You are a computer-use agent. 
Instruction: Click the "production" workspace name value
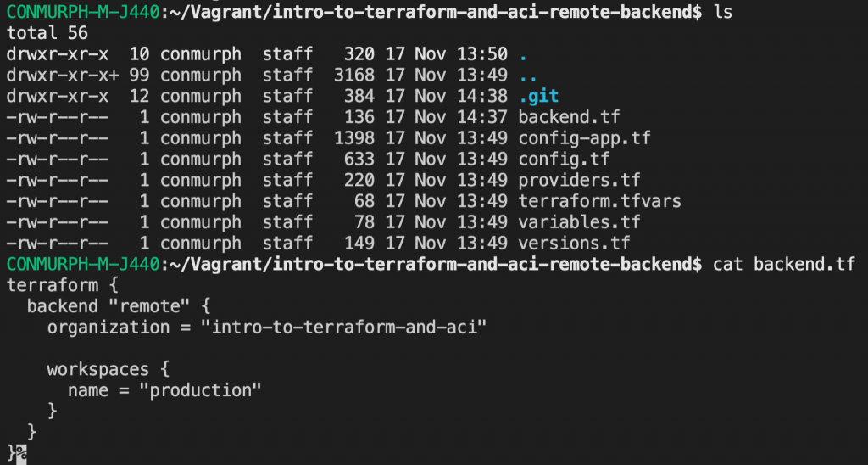point(200,389)
